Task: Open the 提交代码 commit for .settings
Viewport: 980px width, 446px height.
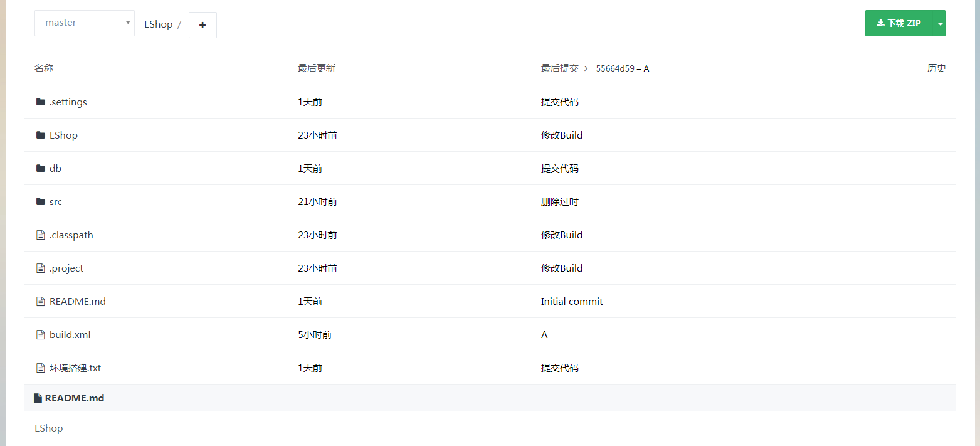Action: pos(560,102)
